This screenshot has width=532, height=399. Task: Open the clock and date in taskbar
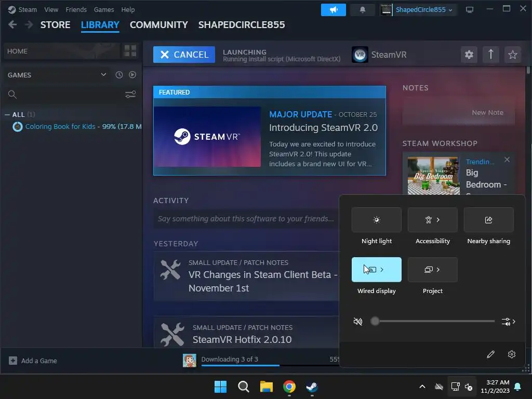(x=495, y=387)
